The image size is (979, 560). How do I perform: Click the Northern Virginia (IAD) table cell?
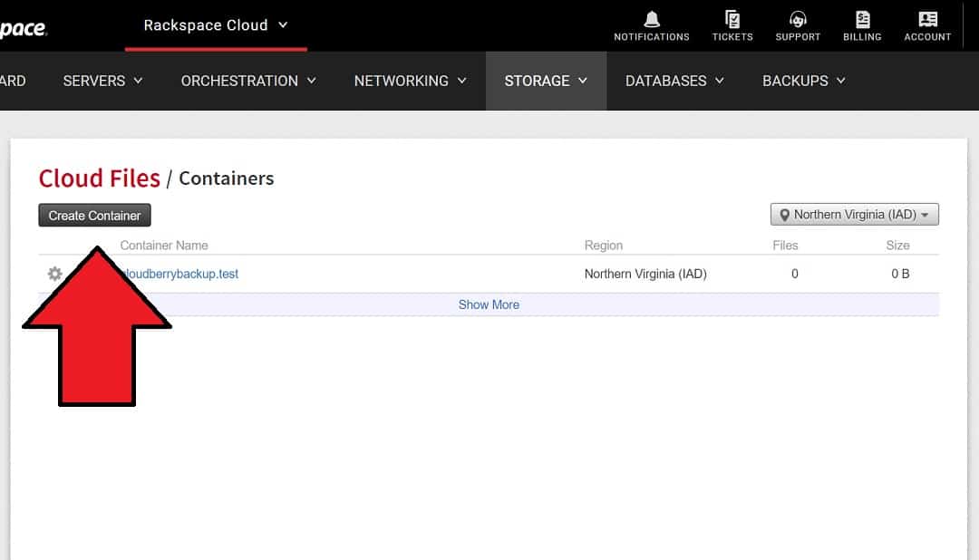[x=645, y=274]
